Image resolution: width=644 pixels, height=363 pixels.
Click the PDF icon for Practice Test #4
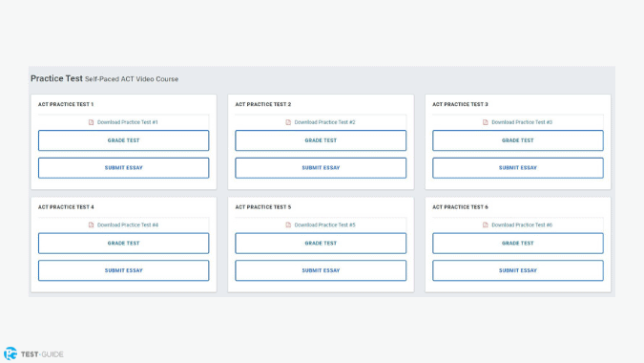click(x=92, y=224)
